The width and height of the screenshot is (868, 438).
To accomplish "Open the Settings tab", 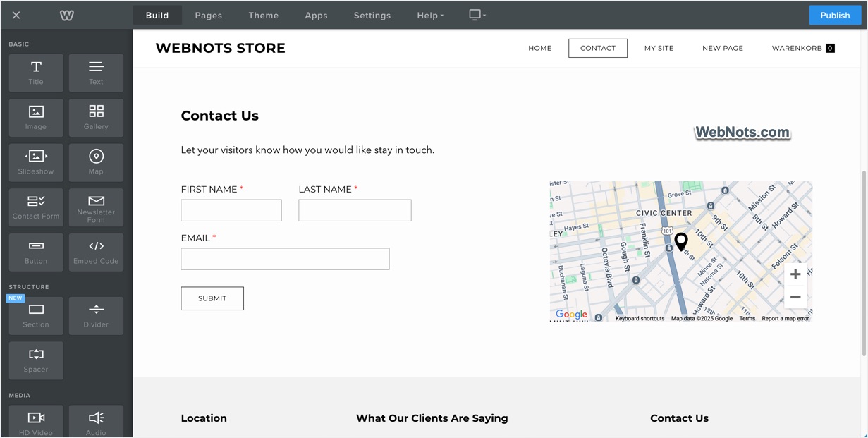I will (372, 15).
